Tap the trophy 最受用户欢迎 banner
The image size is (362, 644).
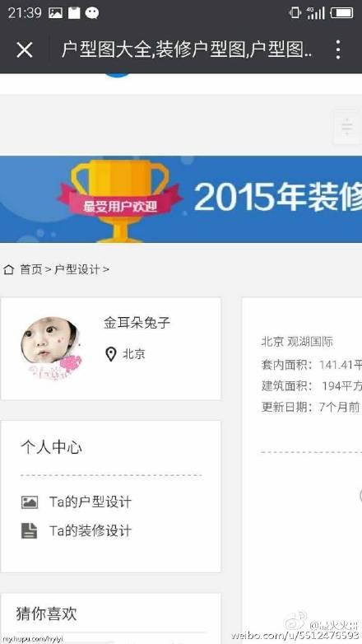tap(120, 200)
